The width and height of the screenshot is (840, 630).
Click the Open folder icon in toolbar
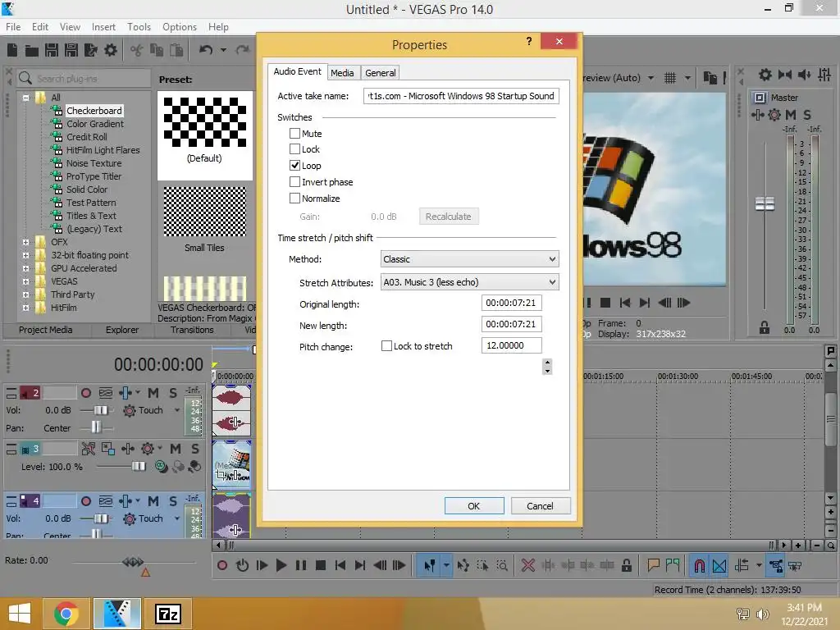pos(32,50)
